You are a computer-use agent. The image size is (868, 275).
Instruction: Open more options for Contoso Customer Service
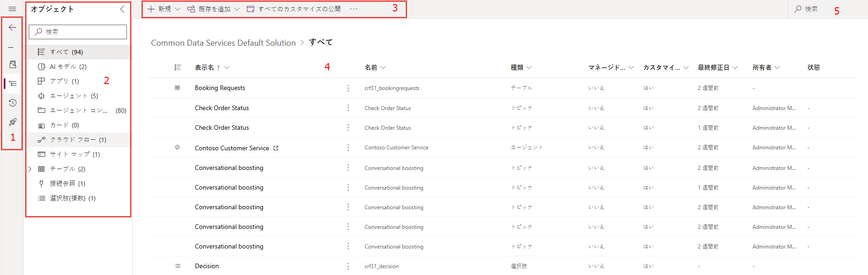coord(348,148)
